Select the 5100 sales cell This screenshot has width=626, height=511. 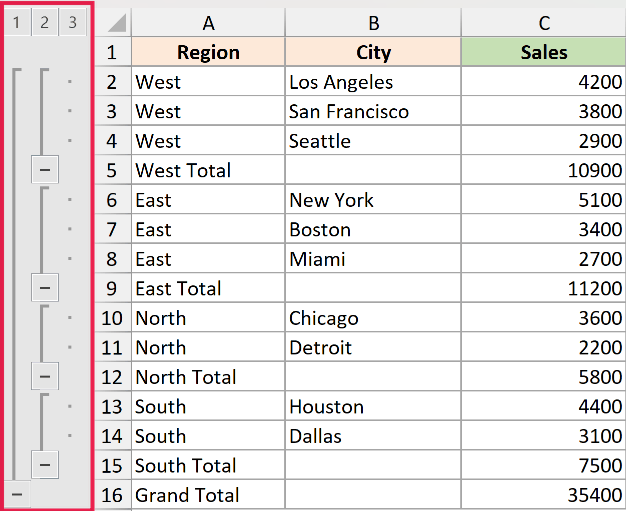(x=544, y=200)
